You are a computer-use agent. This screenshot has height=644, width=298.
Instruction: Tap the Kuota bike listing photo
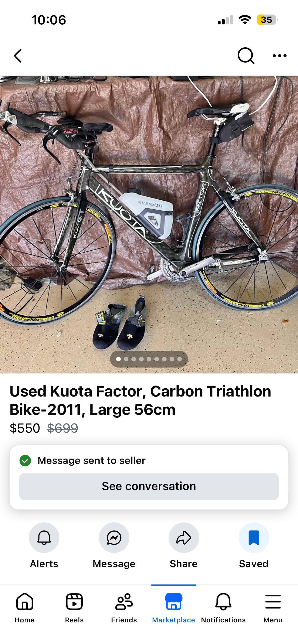click(149, 225)
